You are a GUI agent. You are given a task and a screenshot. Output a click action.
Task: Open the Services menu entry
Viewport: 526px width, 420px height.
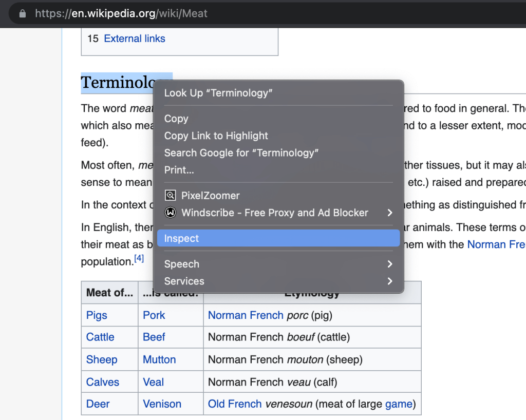click(x=278, y=281)
